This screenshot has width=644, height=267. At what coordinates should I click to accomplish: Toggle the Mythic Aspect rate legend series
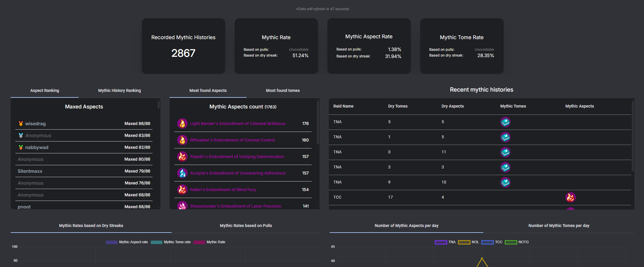tap(127, 242)
